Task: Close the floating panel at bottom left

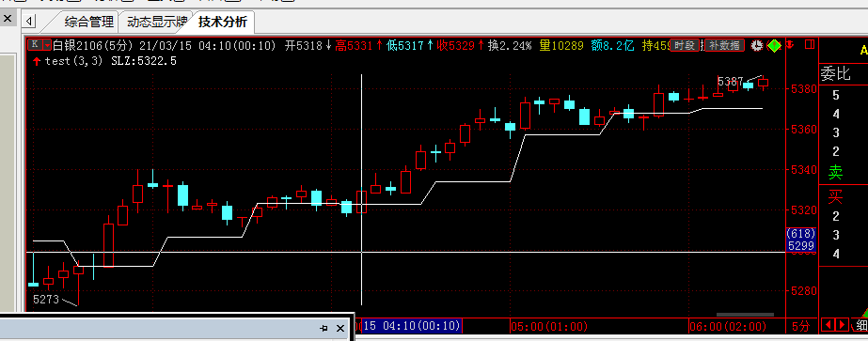Action: (x=339, y=328)
